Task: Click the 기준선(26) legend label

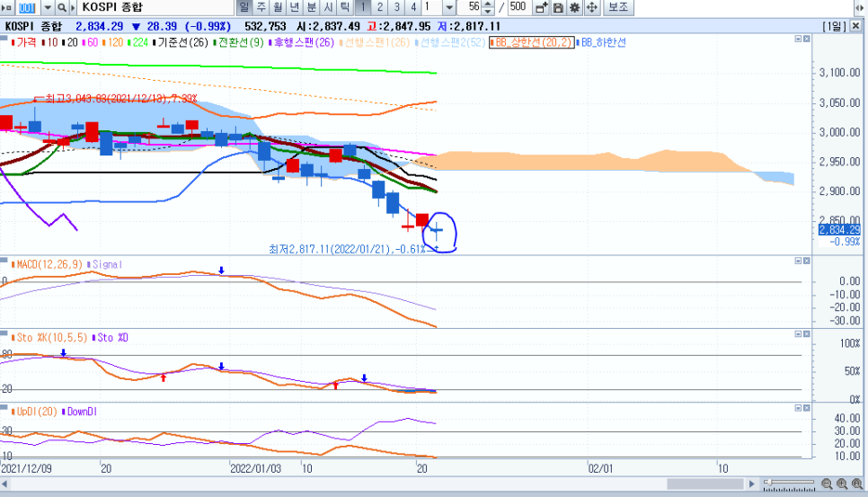Action: pyautogui.click(x=180, y=42)
